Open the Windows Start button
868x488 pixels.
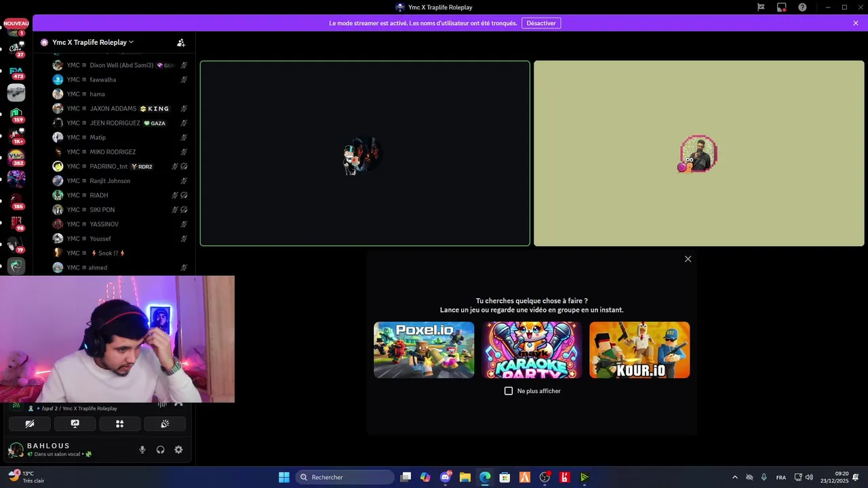[x=284, y=477]
